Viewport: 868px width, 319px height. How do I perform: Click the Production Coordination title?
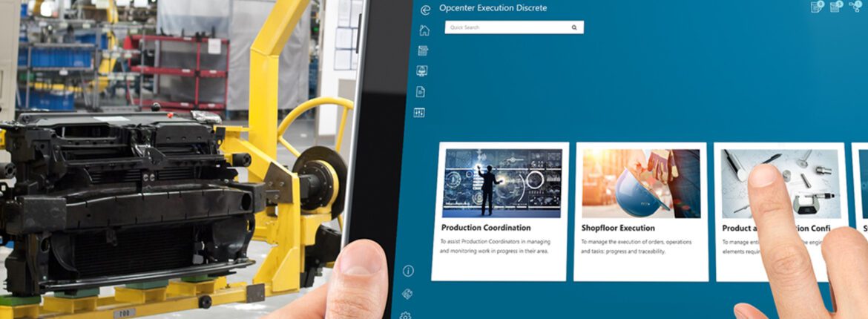pos(485,228)
